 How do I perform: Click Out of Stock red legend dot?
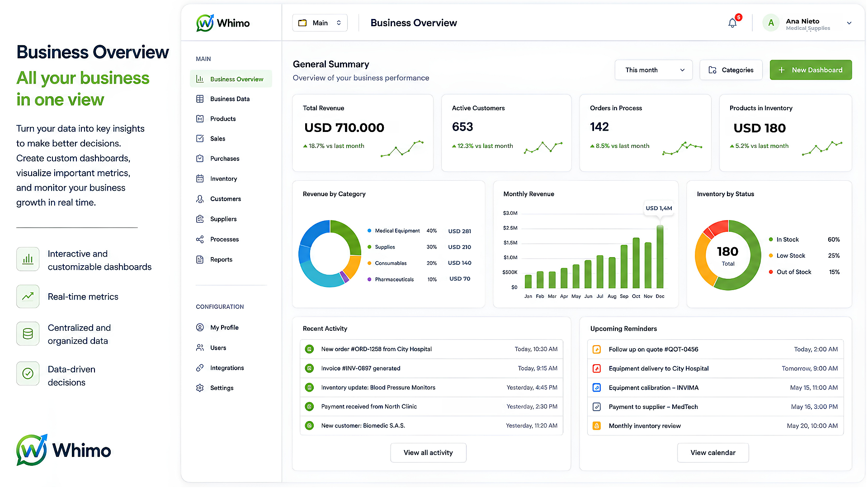(x=771, y=272)
